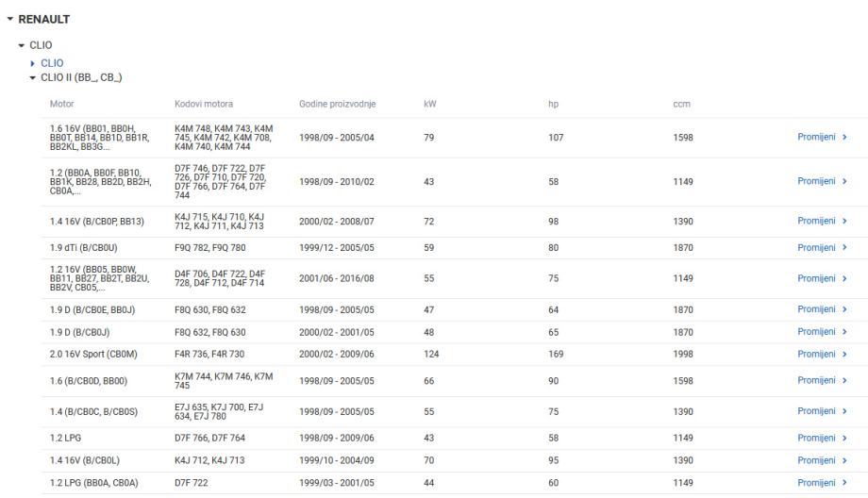
Task: Click the kW value '79'
Action: pos(429,137)
